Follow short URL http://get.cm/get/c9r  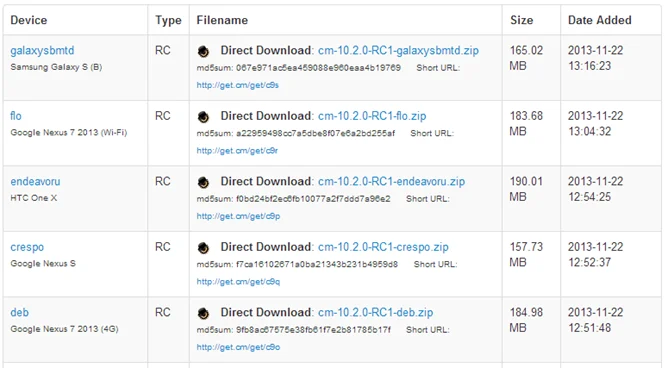coord(237,151)
